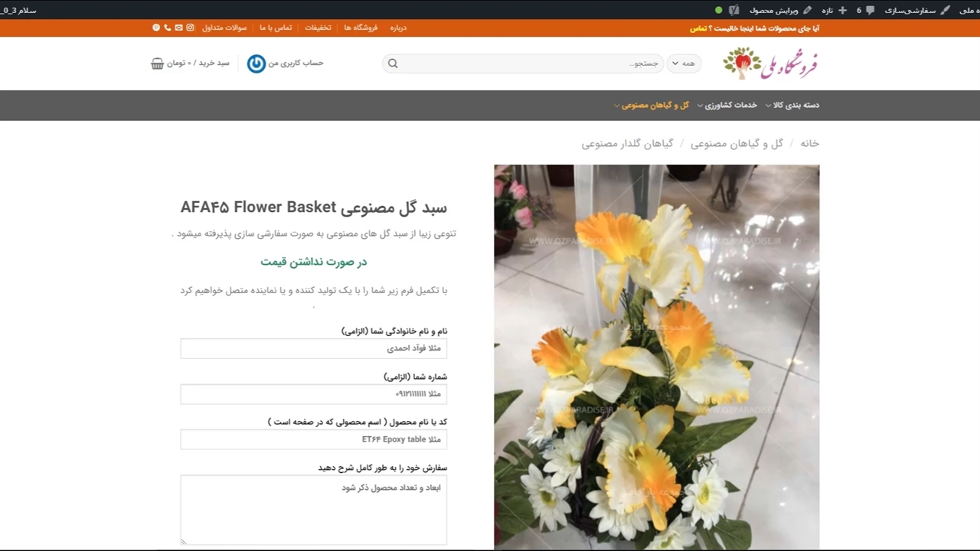Open the 'همه' search category dropdown
The image size is (980, 551).
[x=683, y=64]
